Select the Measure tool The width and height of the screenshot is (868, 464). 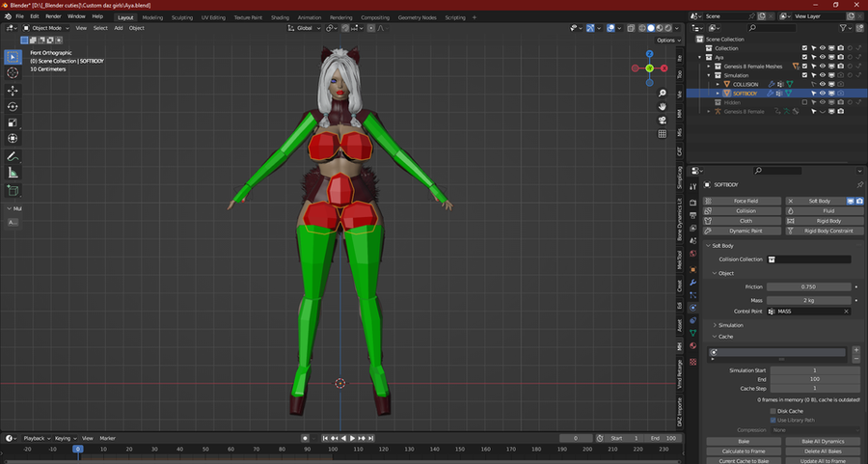[x=13, y=173]
